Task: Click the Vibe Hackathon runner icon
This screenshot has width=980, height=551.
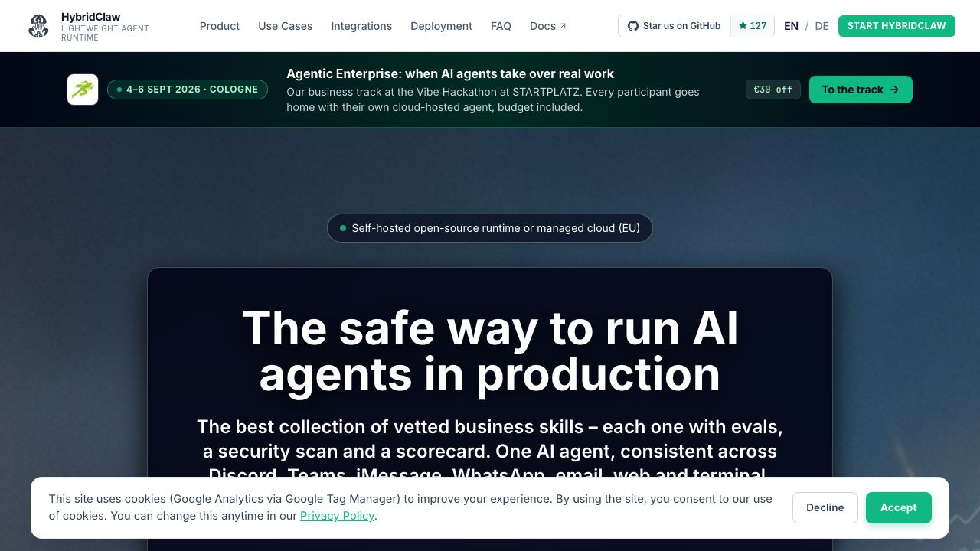Action: pos(83,90)
